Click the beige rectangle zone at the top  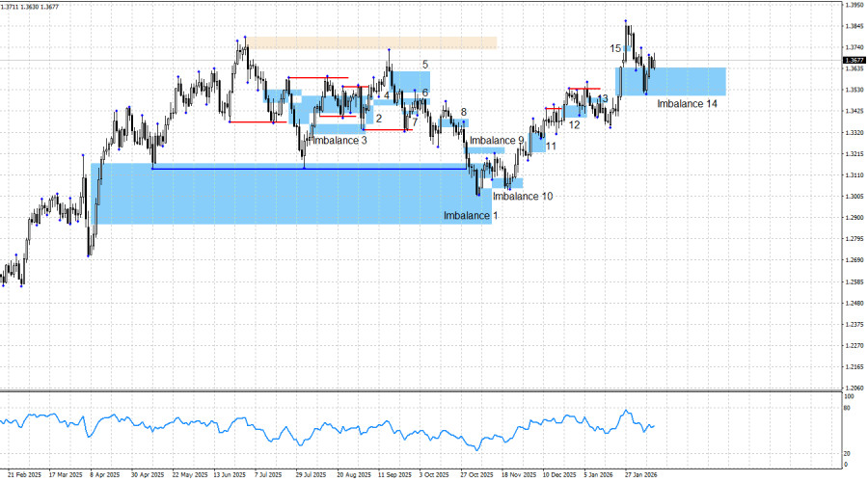pos(374,42)
